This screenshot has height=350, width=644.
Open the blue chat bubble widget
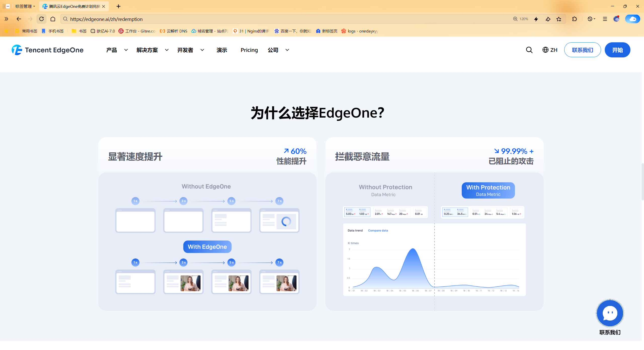(x=610, y=313)
